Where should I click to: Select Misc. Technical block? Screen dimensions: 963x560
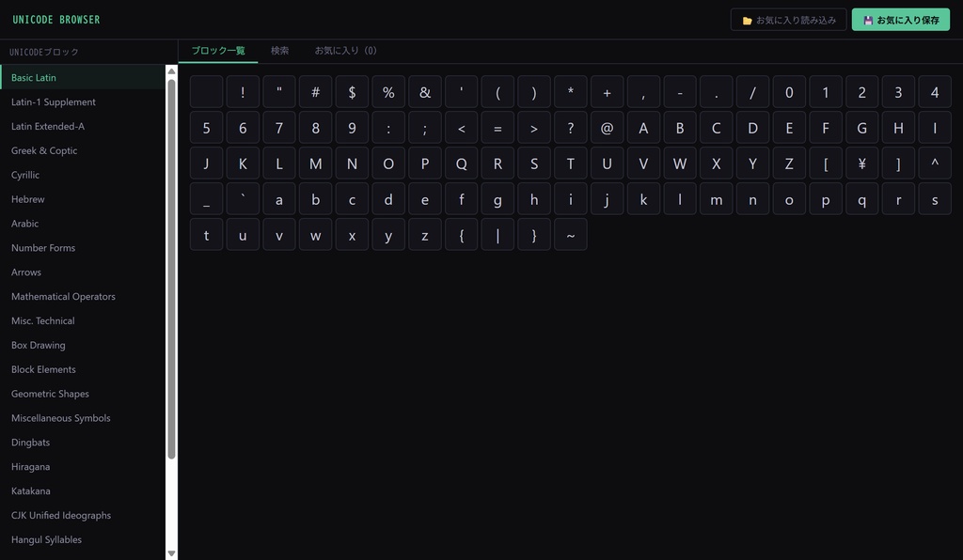point(83,320)
